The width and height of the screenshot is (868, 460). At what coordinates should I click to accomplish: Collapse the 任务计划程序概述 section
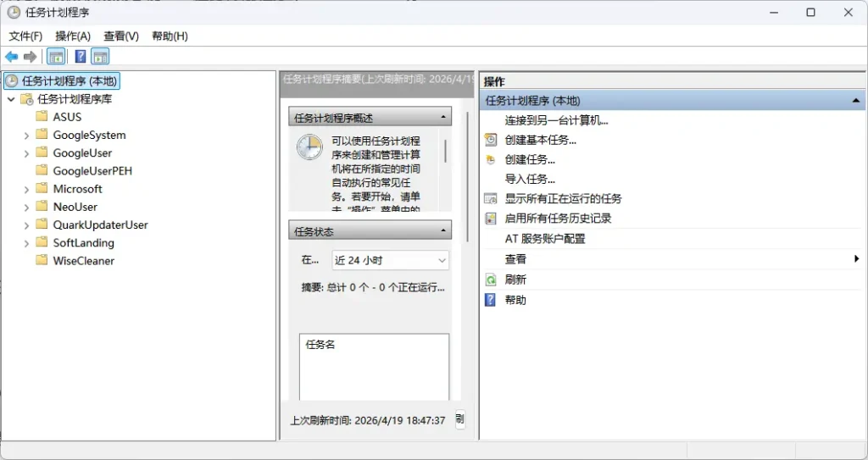click(442, 118)
